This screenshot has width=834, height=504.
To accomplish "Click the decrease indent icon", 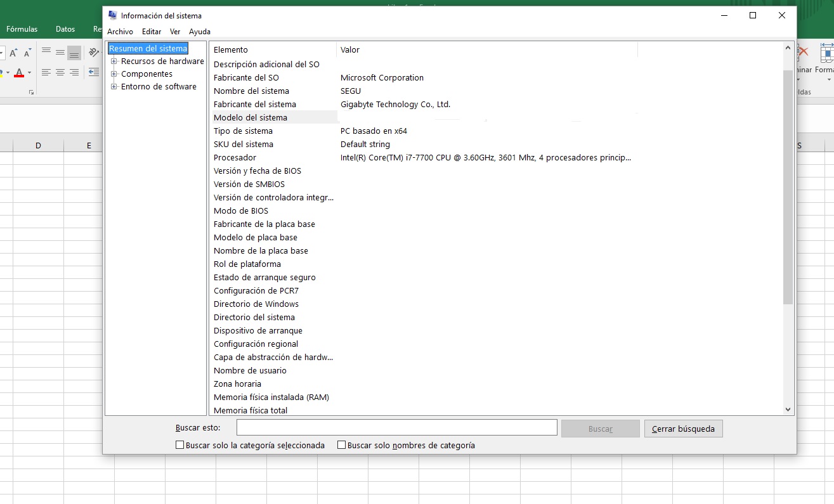I will [x=94, y=72].
